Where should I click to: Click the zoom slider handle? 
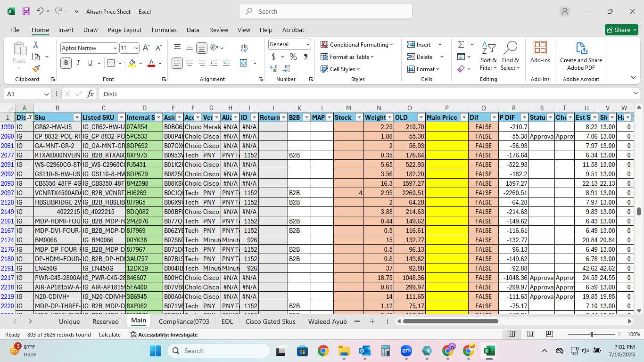click(x=592, y=334)
